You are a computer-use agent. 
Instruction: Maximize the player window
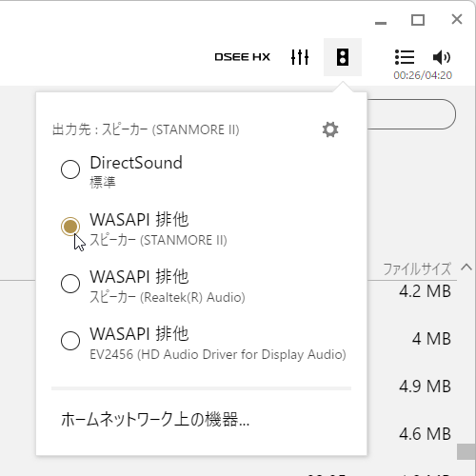[418, 20]
